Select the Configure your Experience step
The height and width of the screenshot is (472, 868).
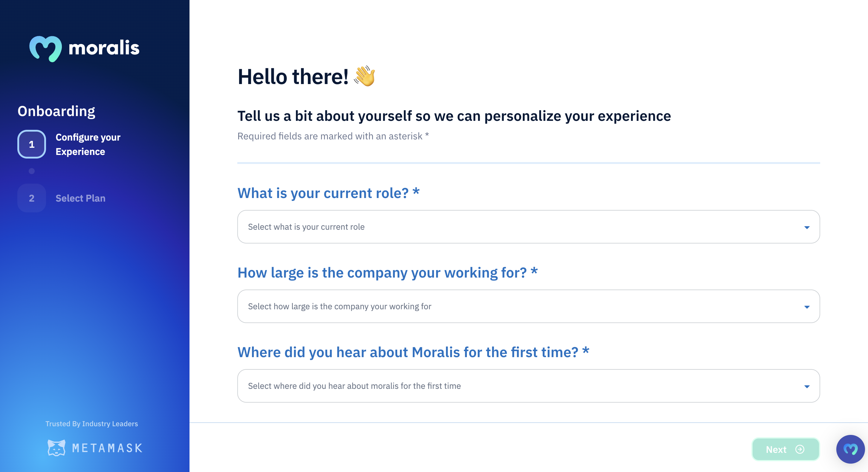(x=88, y=144)
